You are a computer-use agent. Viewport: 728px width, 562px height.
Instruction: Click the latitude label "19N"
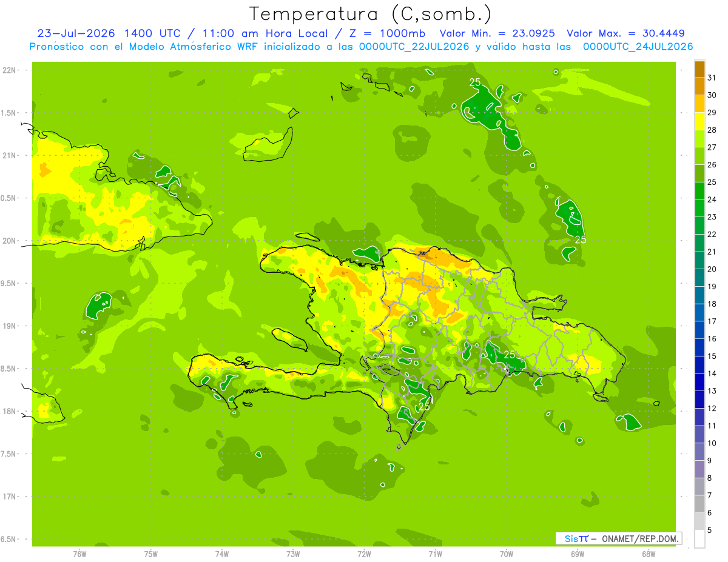(10, 326)
